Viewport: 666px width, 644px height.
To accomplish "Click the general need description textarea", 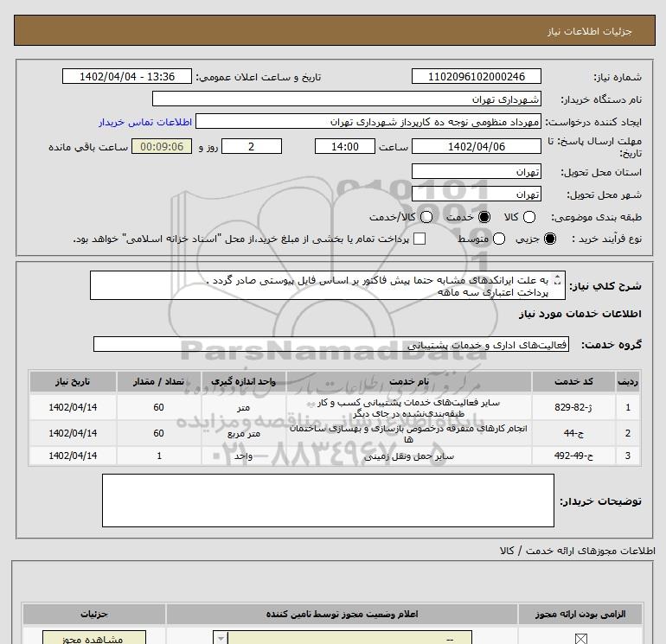I will point(328,285).
